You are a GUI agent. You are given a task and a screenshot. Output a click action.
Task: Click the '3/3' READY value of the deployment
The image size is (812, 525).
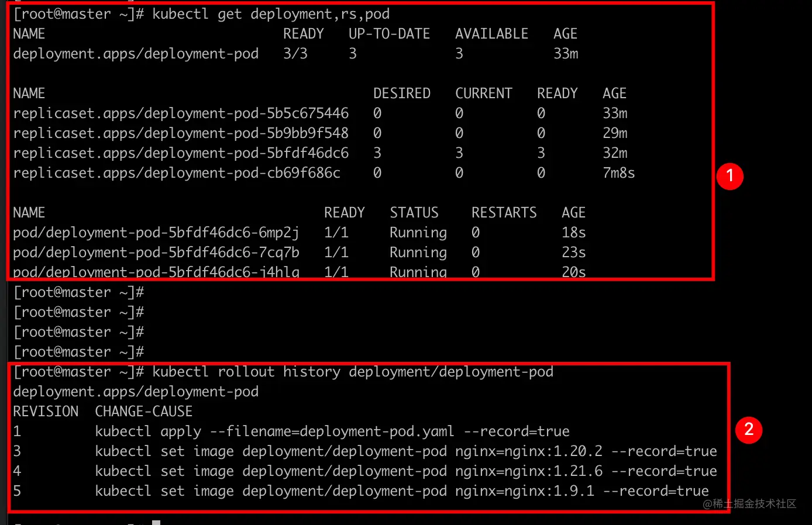coord(295,54)
